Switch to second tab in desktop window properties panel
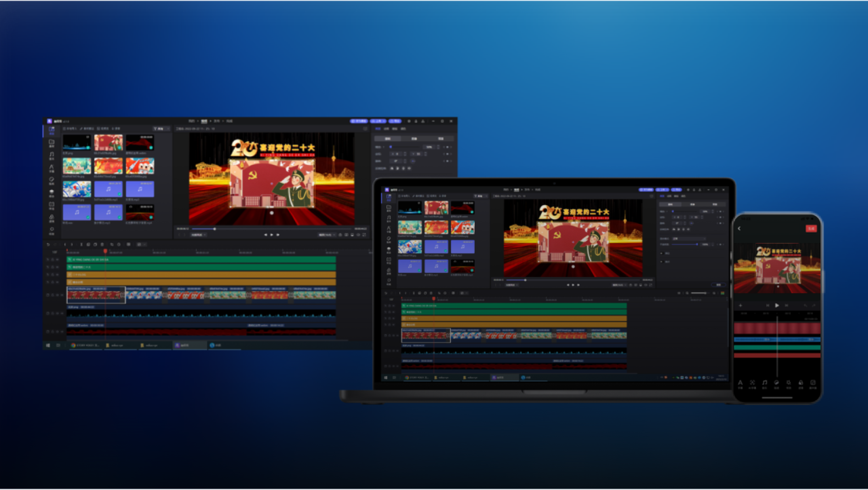Viewport: 868px width, 490px height. coord(387,129)
